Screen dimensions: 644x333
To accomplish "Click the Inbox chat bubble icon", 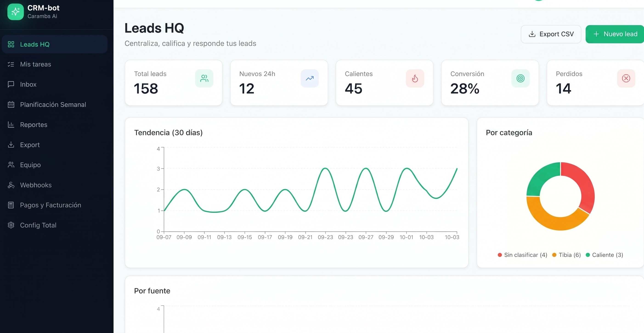I will tap(11, 84).
